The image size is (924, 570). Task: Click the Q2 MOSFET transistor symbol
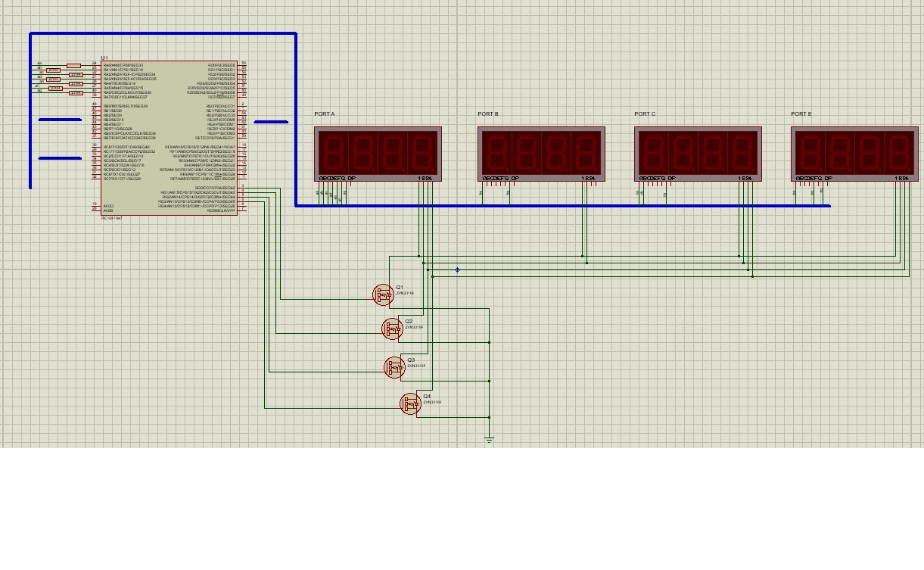click(x=391, y=329)
